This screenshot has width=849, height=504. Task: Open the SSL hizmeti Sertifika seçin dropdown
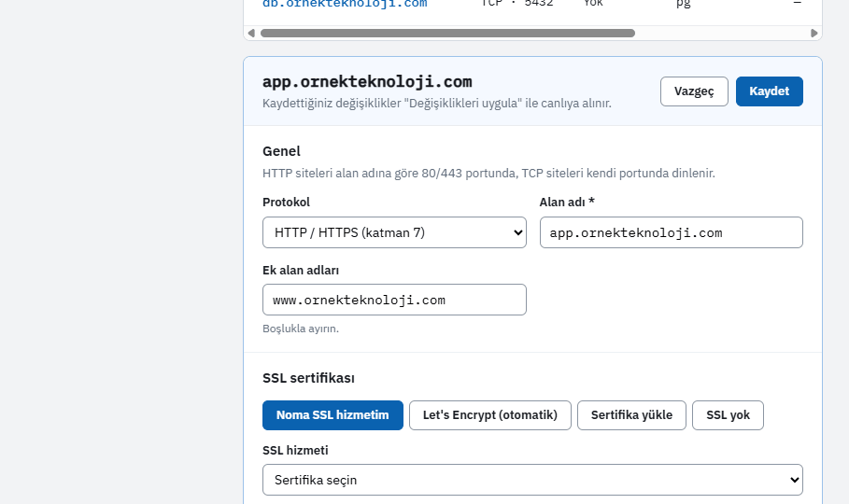[532, 480]
